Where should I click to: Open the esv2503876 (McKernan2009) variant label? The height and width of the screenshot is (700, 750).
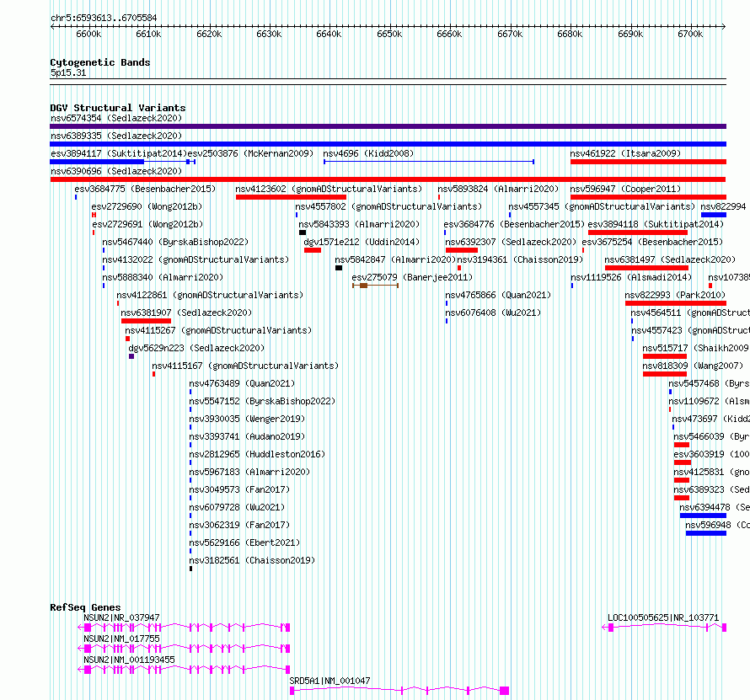click(250, 153)
